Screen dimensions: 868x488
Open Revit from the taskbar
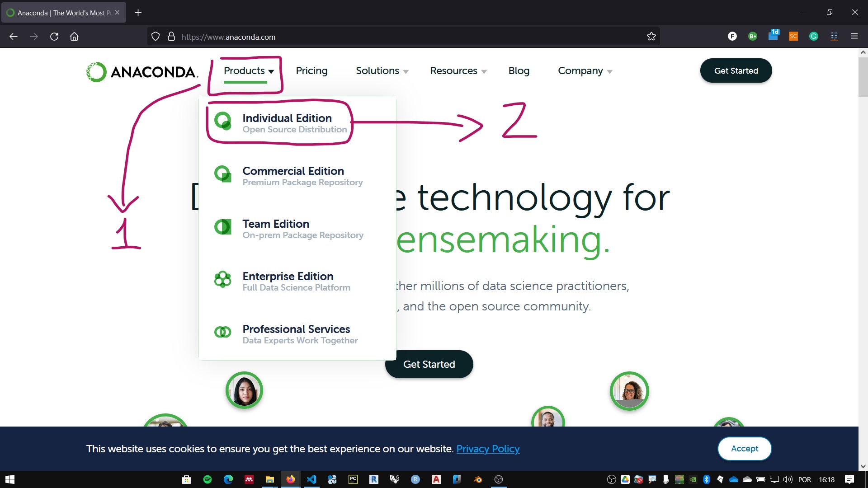pyautogui.click(x=374, y=479)
